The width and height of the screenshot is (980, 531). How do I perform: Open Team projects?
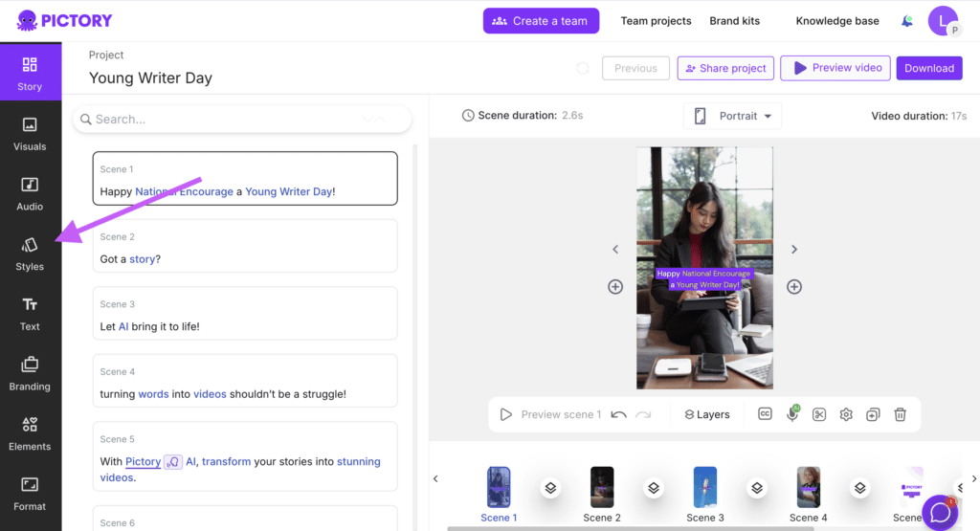[656, 21]
